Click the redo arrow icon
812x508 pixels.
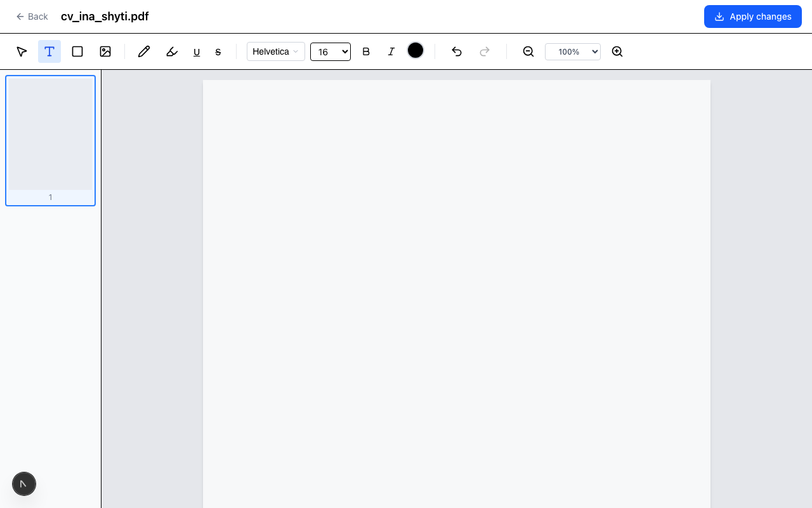[485, 51]
